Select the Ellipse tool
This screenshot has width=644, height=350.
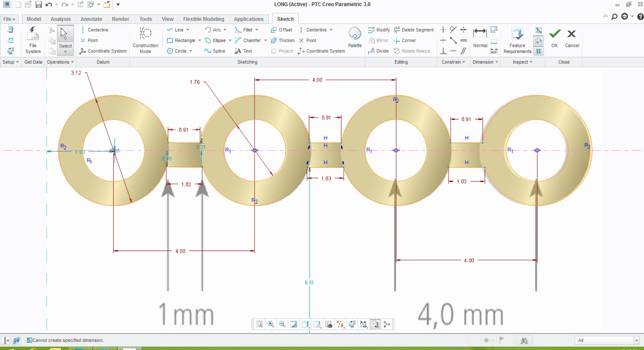pyautogui.click(x=215, y=40)
